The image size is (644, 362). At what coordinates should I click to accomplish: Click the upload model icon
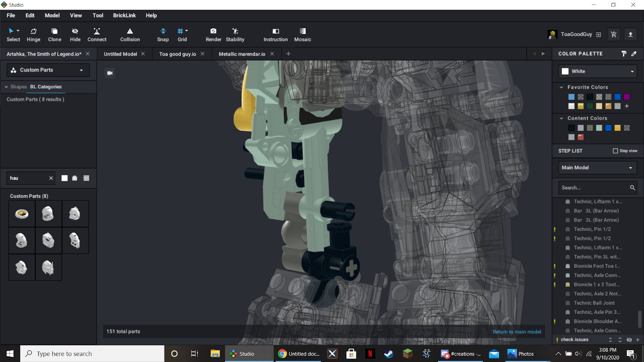coord(630,34)
